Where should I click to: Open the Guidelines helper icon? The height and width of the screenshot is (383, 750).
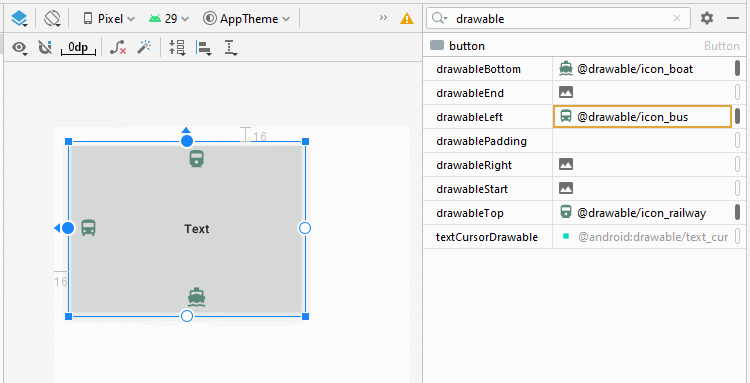click(x=231, y=47)
